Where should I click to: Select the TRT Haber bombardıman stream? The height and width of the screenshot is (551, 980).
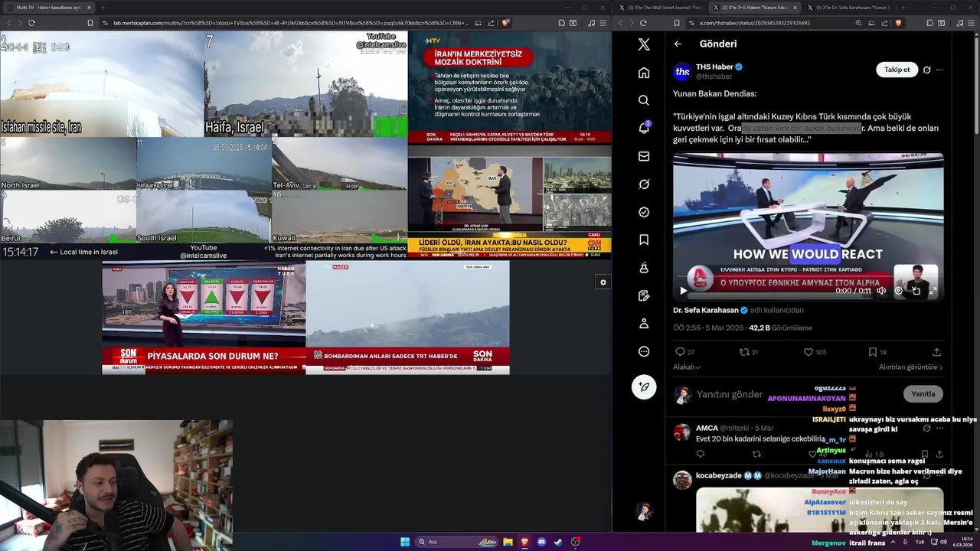407,318
